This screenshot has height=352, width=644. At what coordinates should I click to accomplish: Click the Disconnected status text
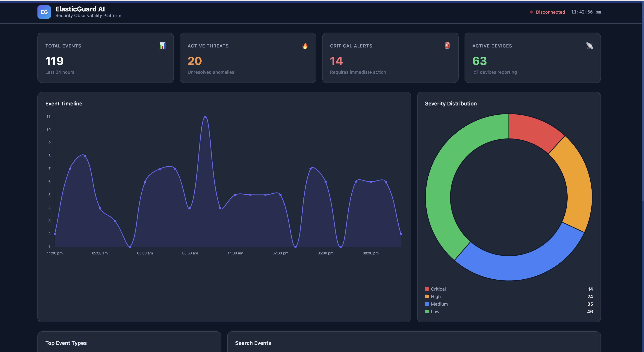550,12
